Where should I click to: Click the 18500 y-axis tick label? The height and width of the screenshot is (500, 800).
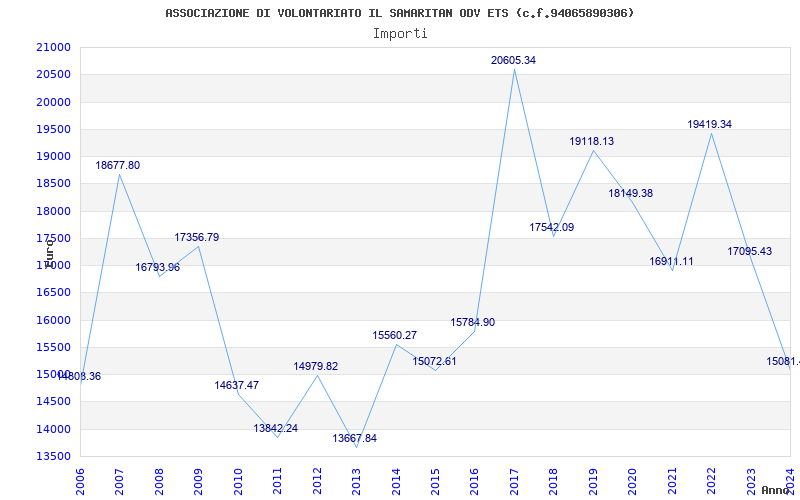[53, 184]
